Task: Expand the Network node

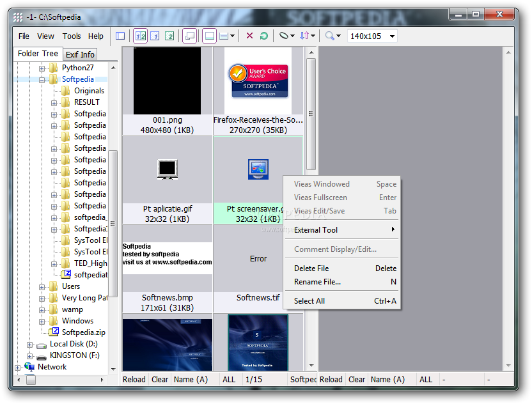Action: pyautogui.click(x=17, y=368)
